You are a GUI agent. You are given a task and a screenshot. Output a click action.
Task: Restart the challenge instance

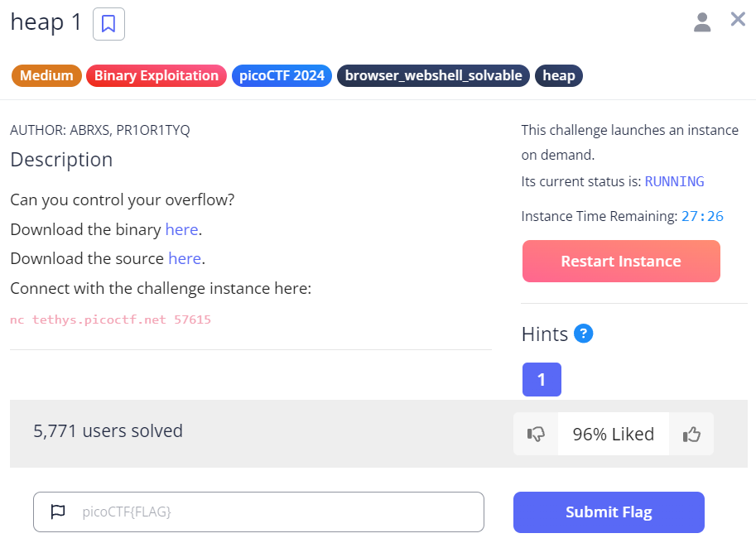[x=621, y=262]
